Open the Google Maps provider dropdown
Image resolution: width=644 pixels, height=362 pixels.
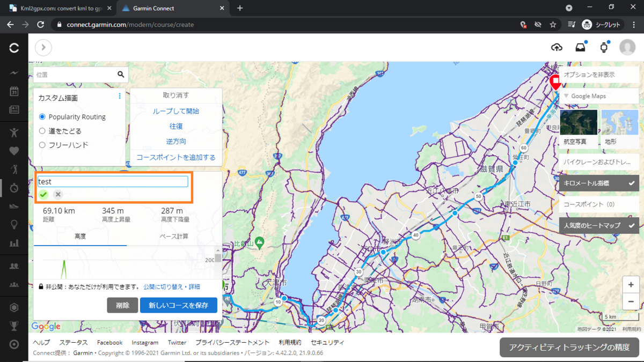pyautogui.click(x=599, y=96)
